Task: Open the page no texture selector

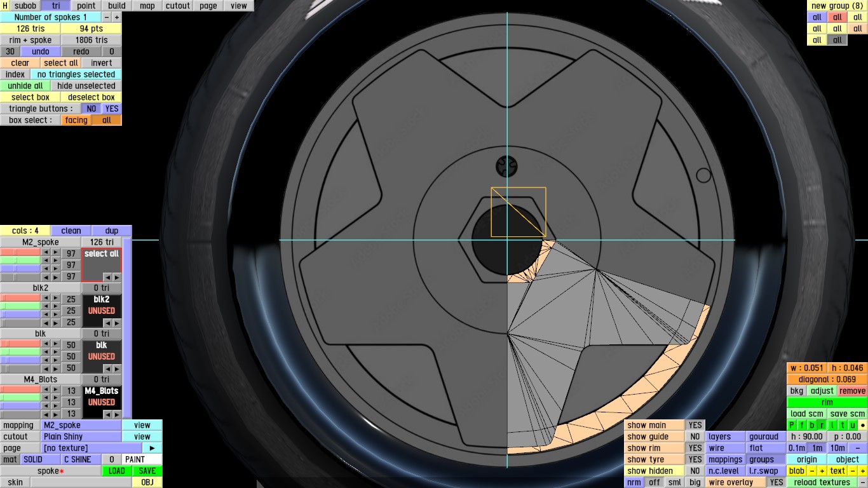Action: pos(92,448)
